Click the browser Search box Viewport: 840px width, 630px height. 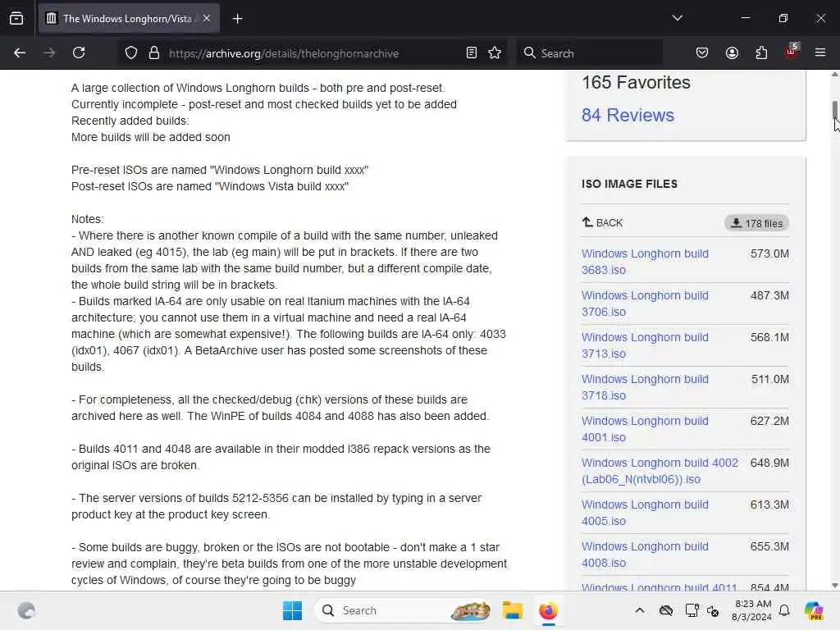(589, 53)
